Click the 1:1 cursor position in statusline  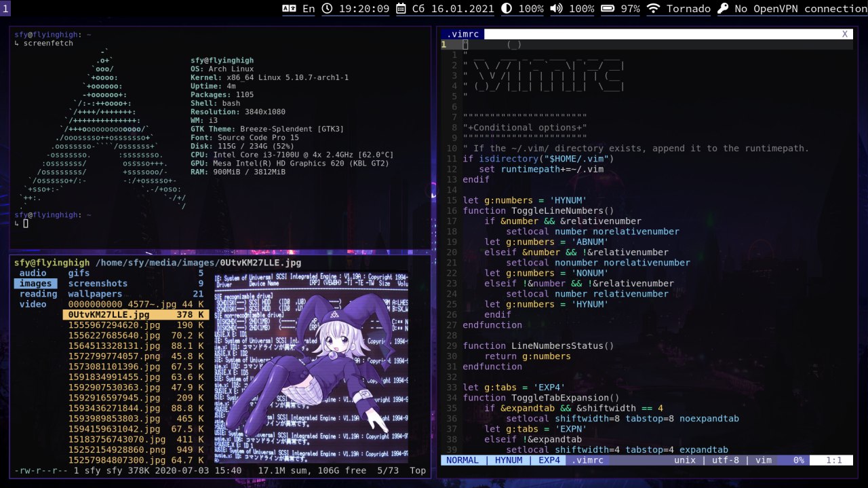coord(834,460)
